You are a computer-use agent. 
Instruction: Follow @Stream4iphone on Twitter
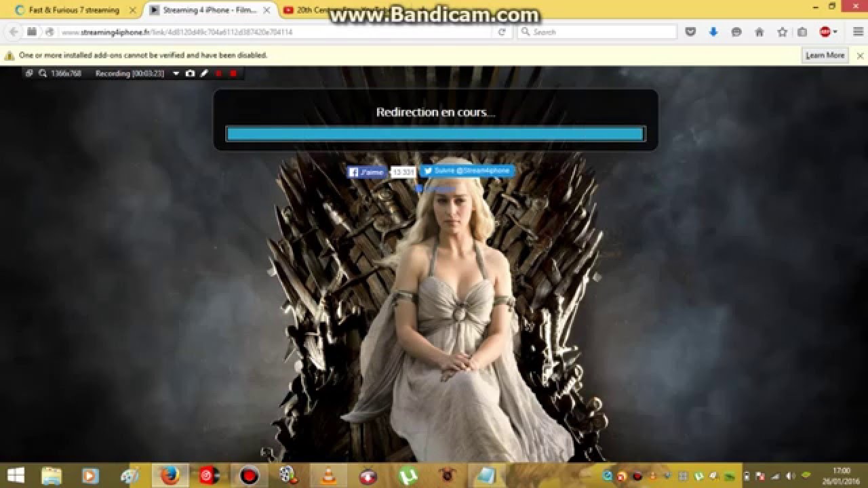[x=467, y=171]
